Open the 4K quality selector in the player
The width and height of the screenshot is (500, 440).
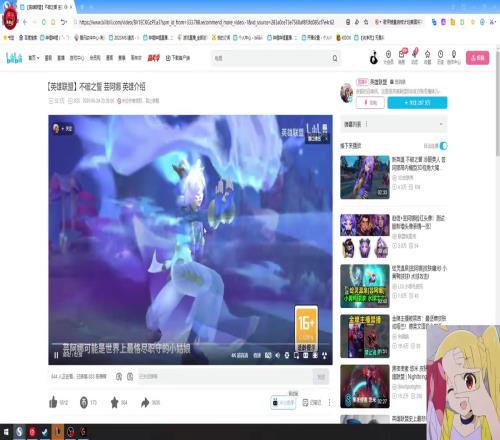coord(239,356)
